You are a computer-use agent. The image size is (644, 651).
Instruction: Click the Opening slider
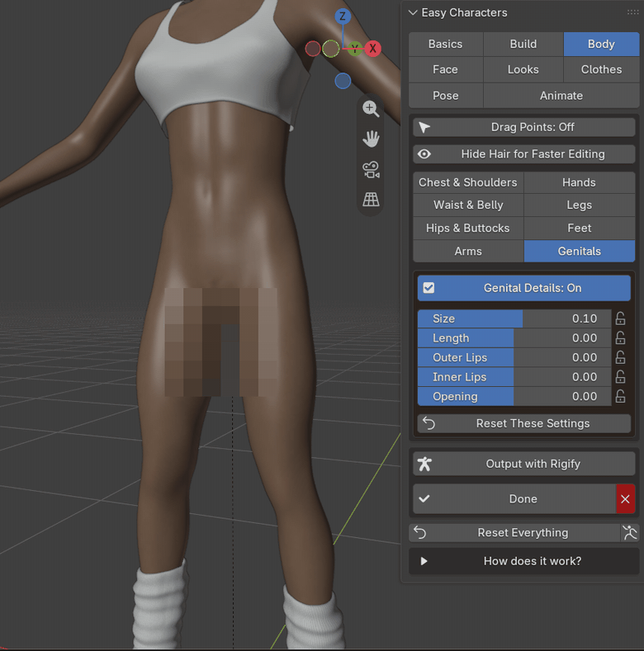514,397
